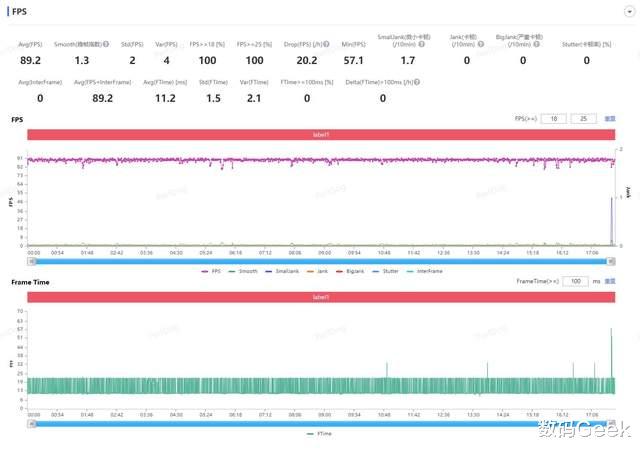Toggle the SmallJank series in legend

[282, 271]
